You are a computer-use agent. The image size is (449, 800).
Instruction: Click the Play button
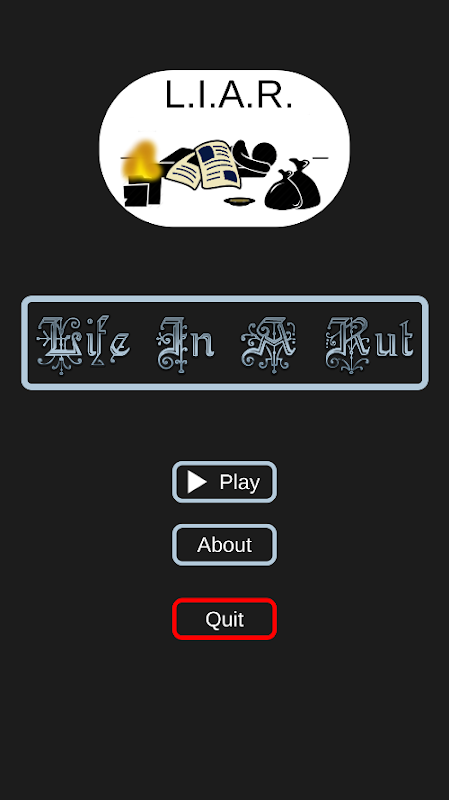pos(224,482)
